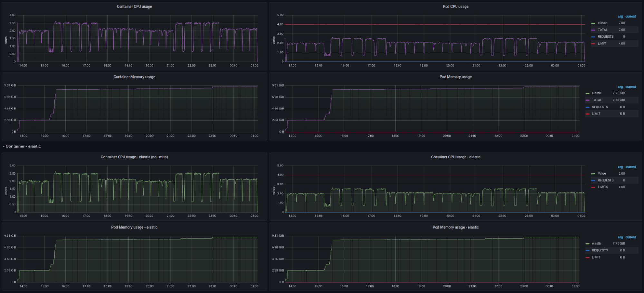Screen dimensions: 644x293
Task: Sort Pod Memory usage legend by 'avg'
Action: (x=620, y=87)
